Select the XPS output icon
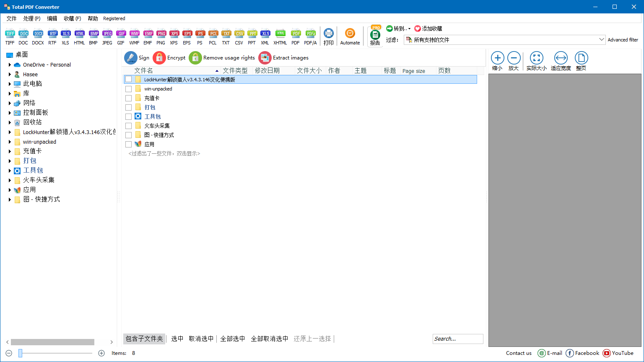This screenshot has height=362, width=644. pyautogui.click(x=174, y=37)
